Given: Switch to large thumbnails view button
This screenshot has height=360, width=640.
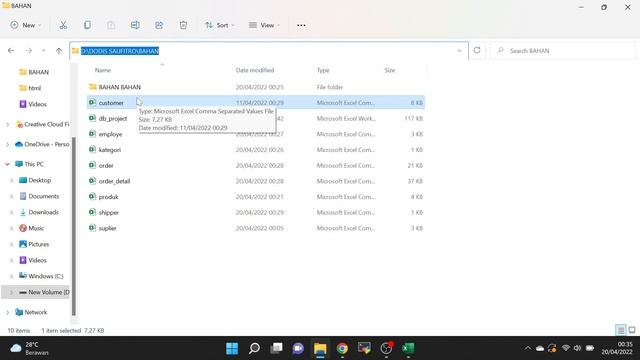Looking at the screenshot, I should 632,330.
